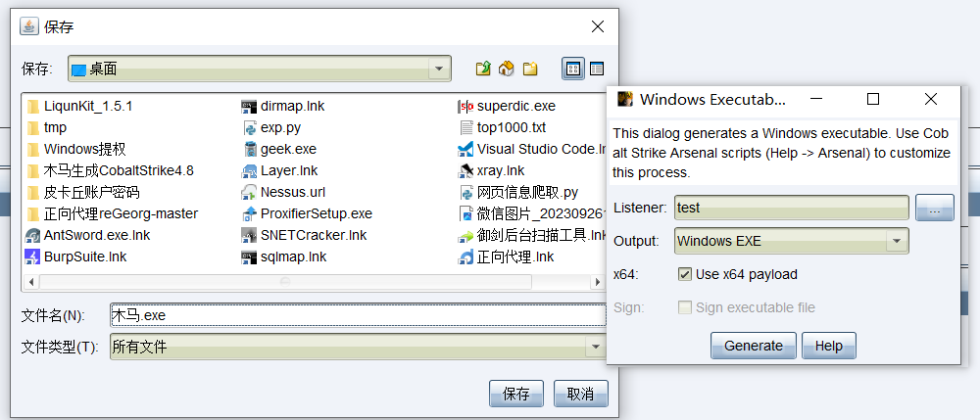Select the text geek.exe

tap(289, 150)
